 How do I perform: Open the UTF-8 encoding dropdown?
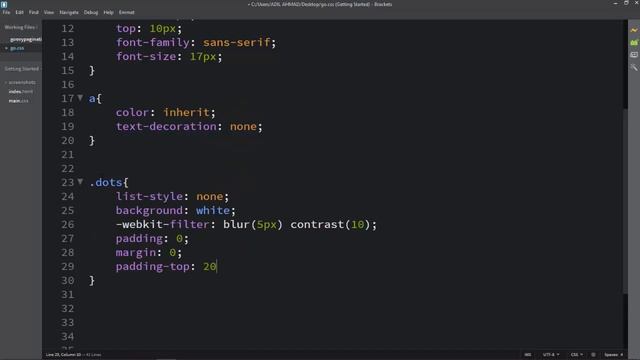551,355
